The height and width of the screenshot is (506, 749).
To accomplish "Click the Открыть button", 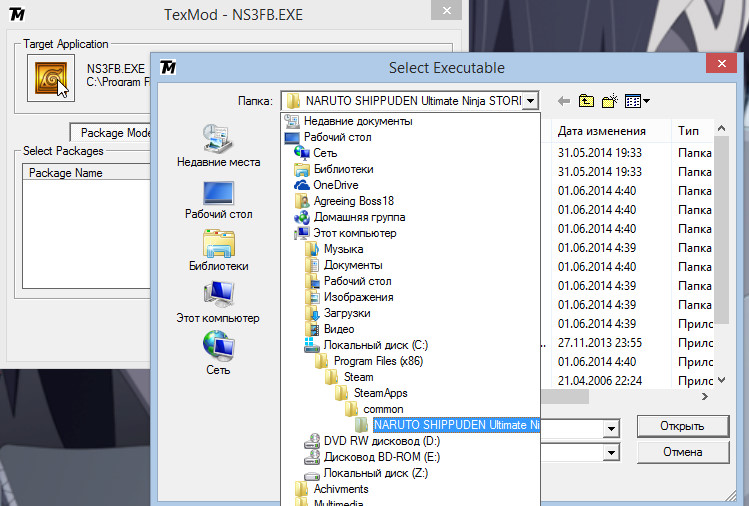I will (683, 426).
